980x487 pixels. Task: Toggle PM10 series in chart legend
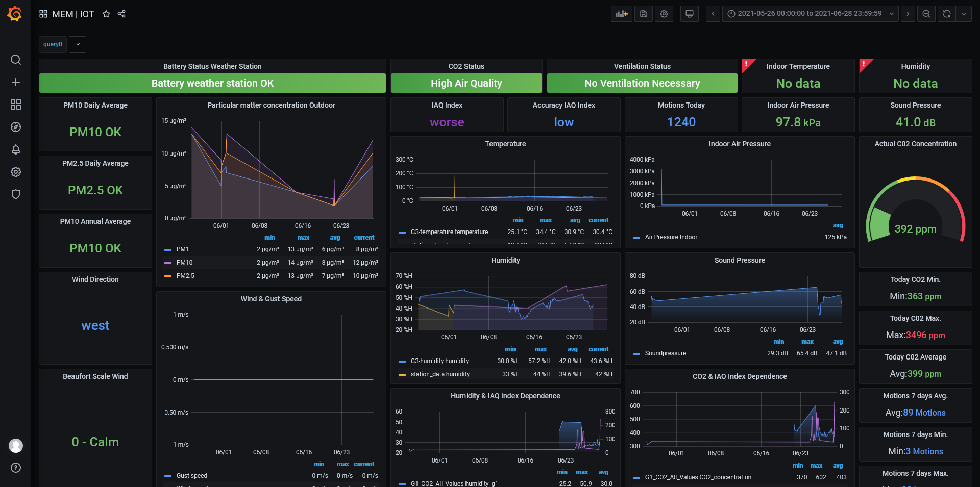(184, 263)
